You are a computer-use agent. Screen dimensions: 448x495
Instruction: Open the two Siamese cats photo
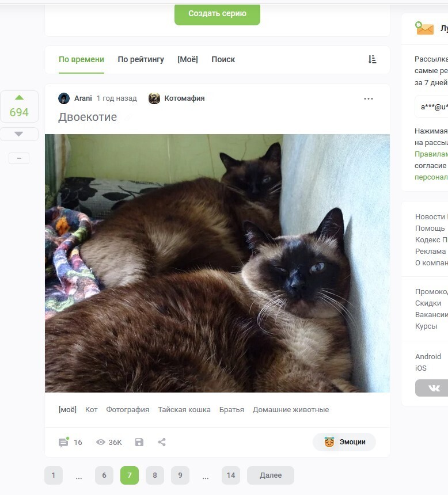coord(217,263)
